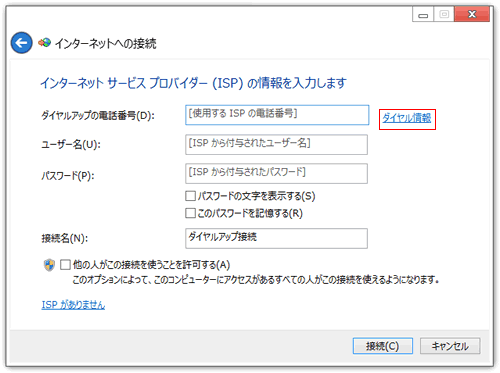Viewport: 500px width, 373px height.
Task: Click the heading インターネット サービス プロバイダー (ISP) の情報を入力します
Action: point(193,83)
